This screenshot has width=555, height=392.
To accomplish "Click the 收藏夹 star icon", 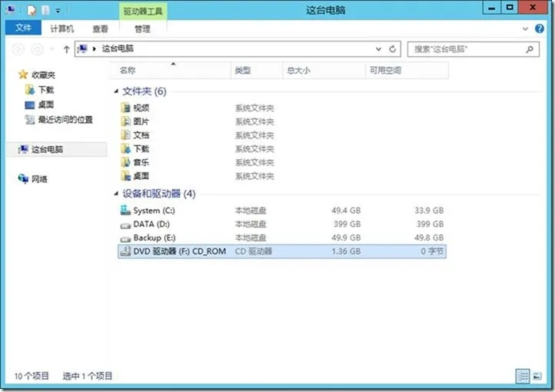I will pyautogui.click(x=23, y=75).
